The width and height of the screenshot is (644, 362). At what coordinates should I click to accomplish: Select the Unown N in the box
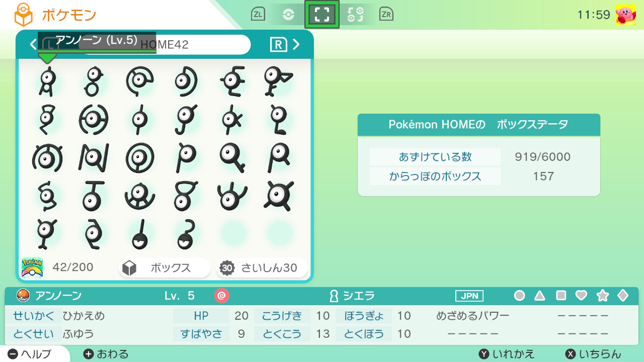(x=93, y=158)
